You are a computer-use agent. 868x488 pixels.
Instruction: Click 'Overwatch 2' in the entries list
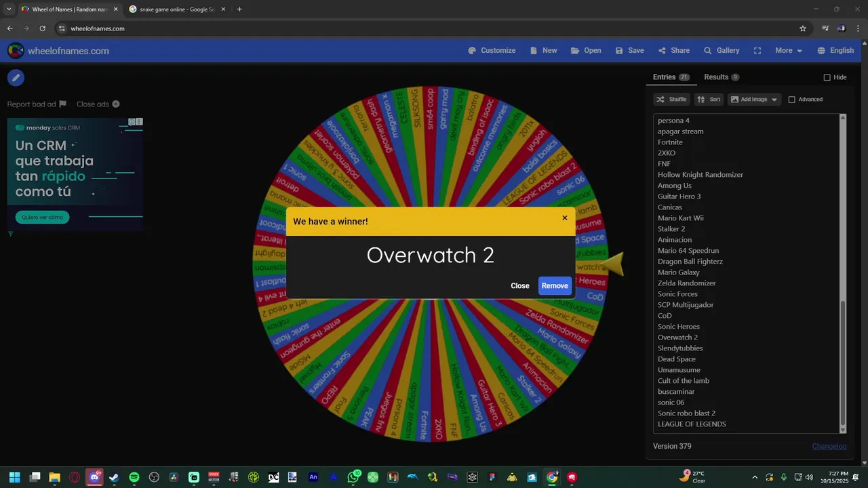(x=677, y=338)
